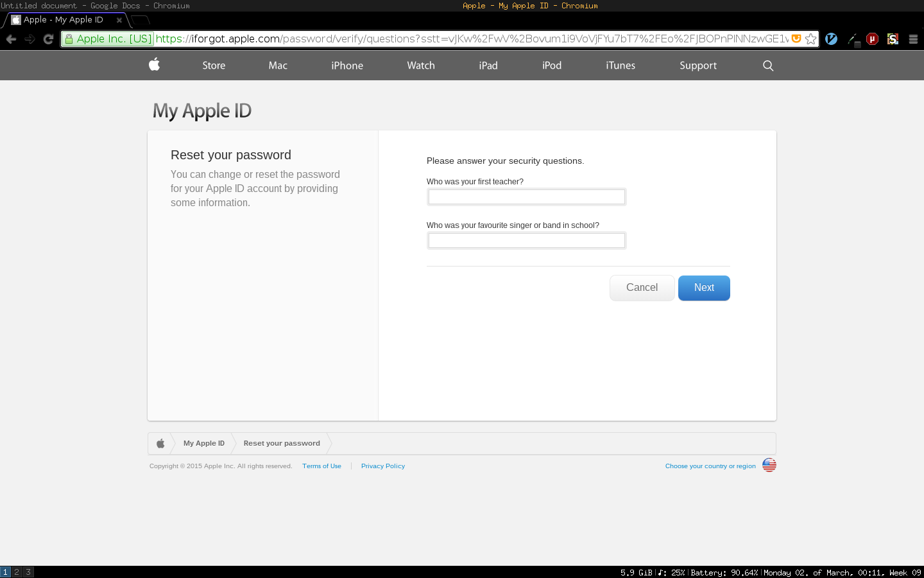Open the iTunes menu item
This screenshot has height=578, width=924.
coord(620,66)
